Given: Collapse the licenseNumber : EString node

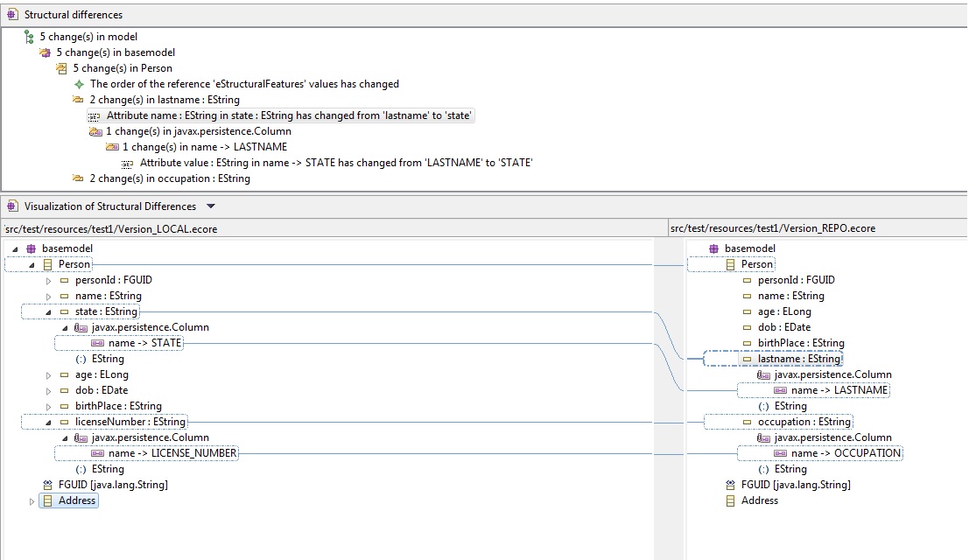Looking at the screenshot, I should coord(49,422).
